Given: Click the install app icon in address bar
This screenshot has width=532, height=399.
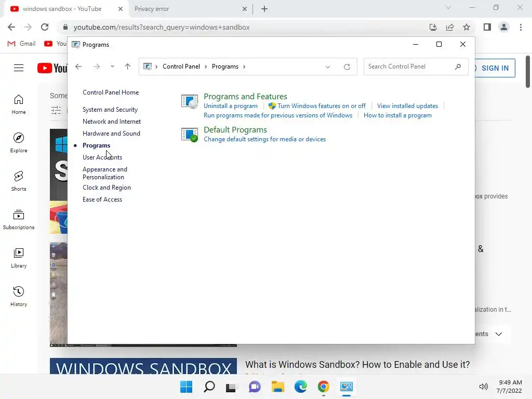Looking at the screenshot, I should tap(433, 27).
